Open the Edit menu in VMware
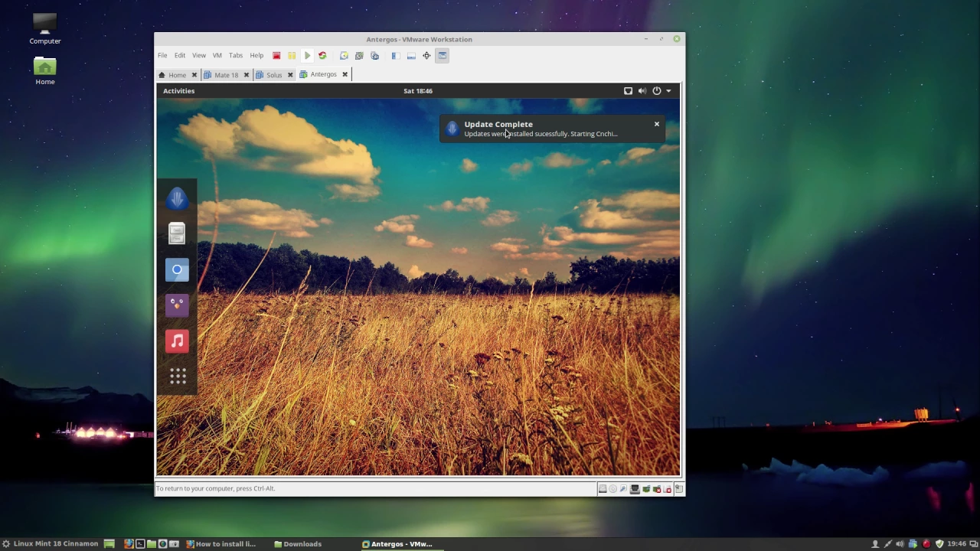The width and height of the screenshot is (980, 551). 179,55
